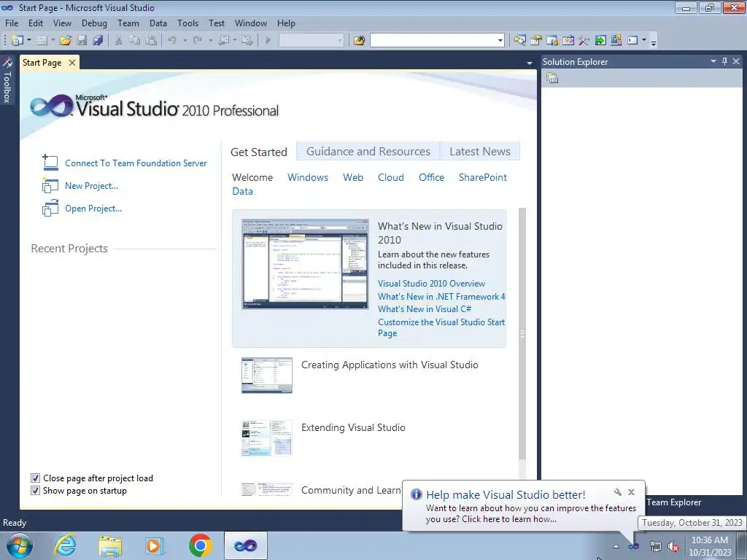Switch to Guidance and Resources tab
The image size is (747, 560).
pyautogui.click(x=368, y=152)
